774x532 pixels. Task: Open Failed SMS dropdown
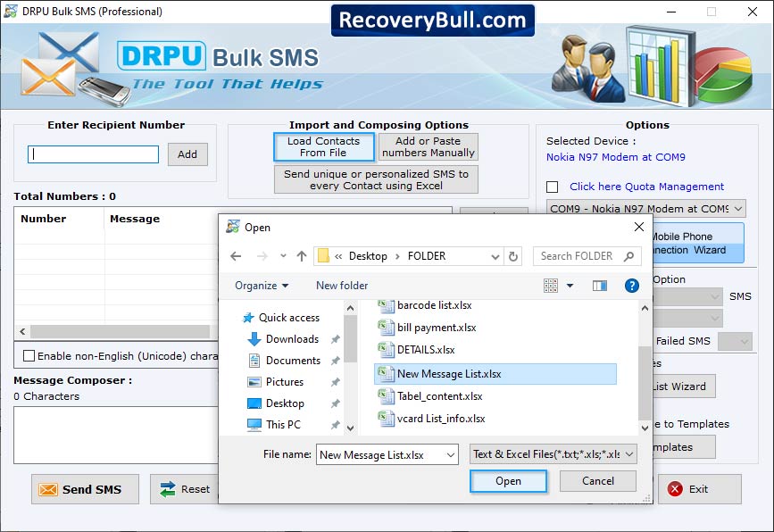tap(735, 342)
